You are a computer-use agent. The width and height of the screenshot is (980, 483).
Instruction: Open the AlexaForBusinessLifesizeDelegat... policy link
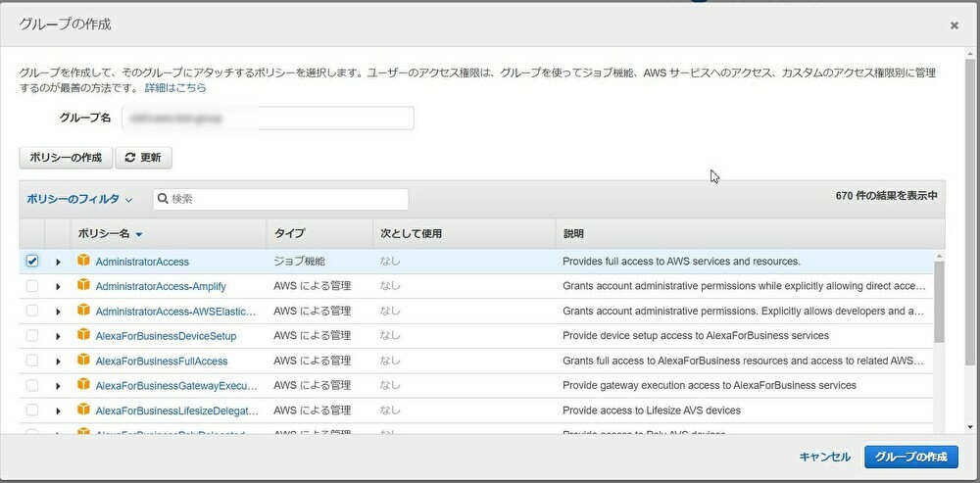click(176, 411)
